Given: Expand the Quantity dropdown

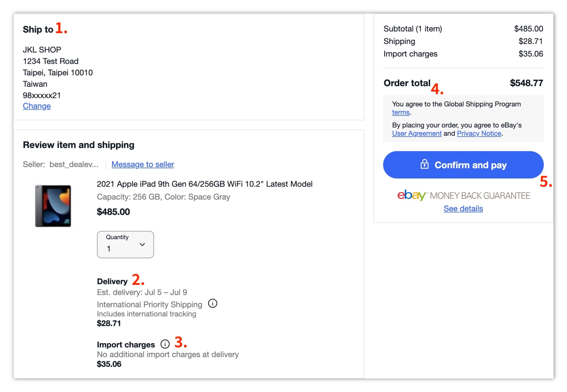Looking at the screenshot, I should pyautogui.click(x=125, y=244).
